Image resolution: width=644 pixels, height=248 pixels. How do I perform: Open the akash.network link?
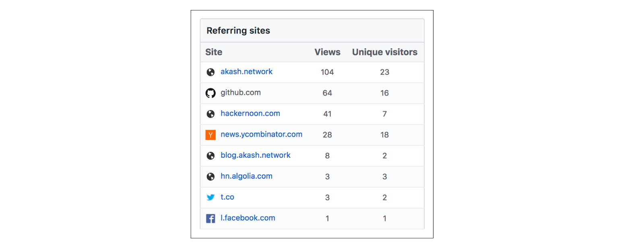246,72
